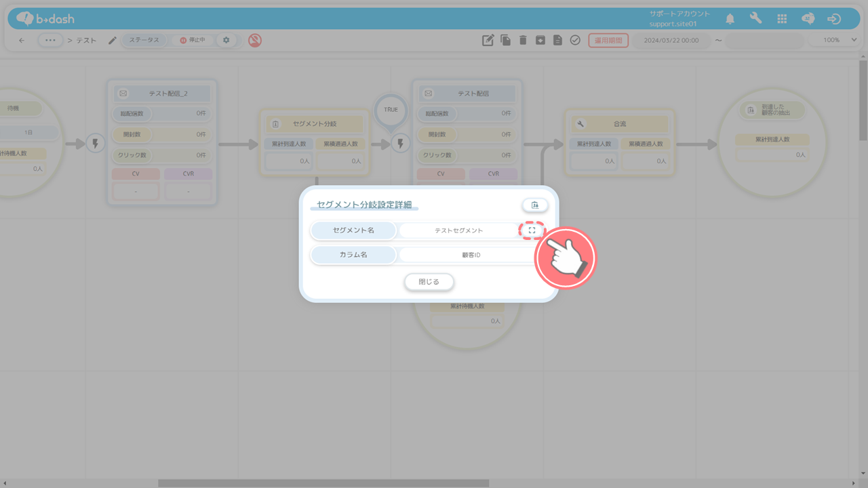Screen dimensions: 868x488
Task: Click the 開封数 row in テスト配信_2 card
Action: (x=162, y=134)
